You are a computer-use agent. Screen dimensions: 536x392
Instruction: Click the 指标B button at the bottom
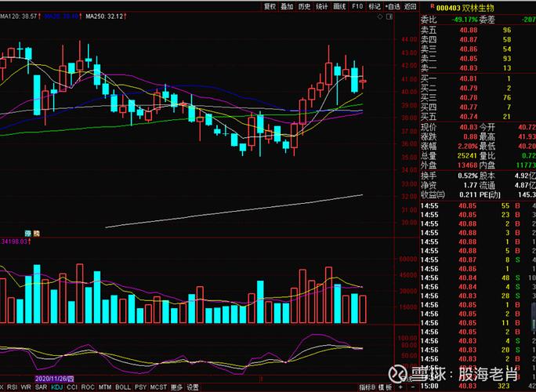(x=368, y=387)
